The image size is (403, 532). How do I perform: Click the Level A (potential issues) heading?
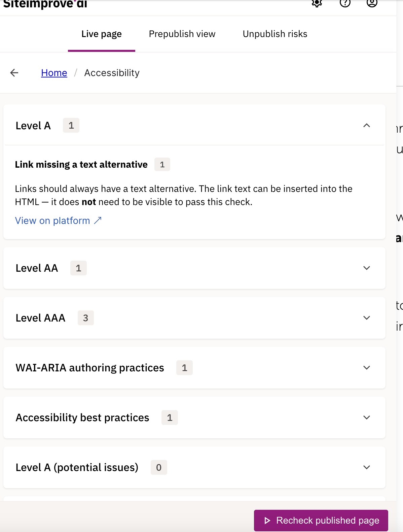click(x=77, y=467)
